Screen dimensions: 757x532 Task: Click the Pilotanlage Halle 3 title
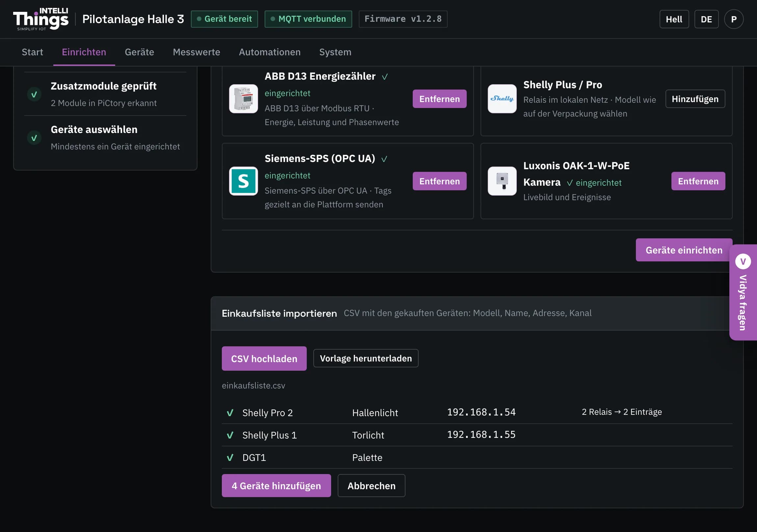(x=133, y=19)
